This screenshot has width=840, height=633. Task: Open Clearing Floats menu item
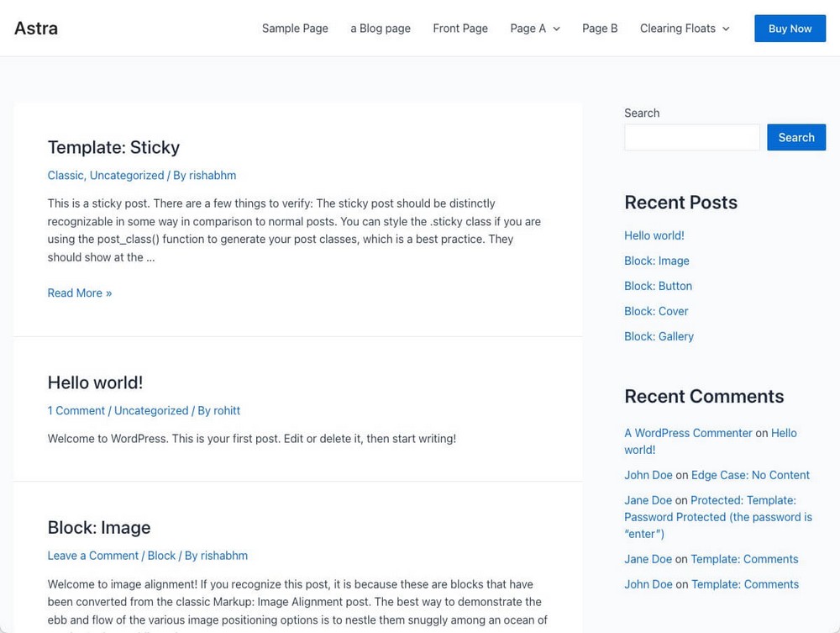(x=678, y=29)
